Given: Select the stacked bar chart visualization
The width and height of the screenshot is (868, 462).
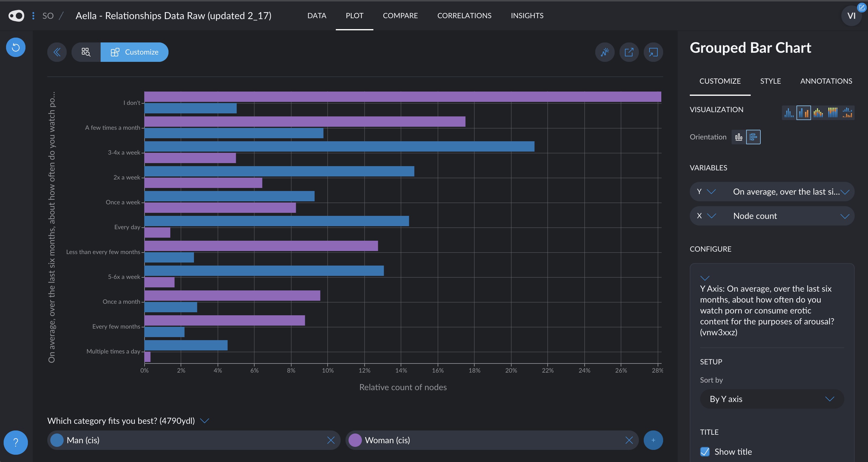Looking at the screenshot, I should click(x=818, y=112).
